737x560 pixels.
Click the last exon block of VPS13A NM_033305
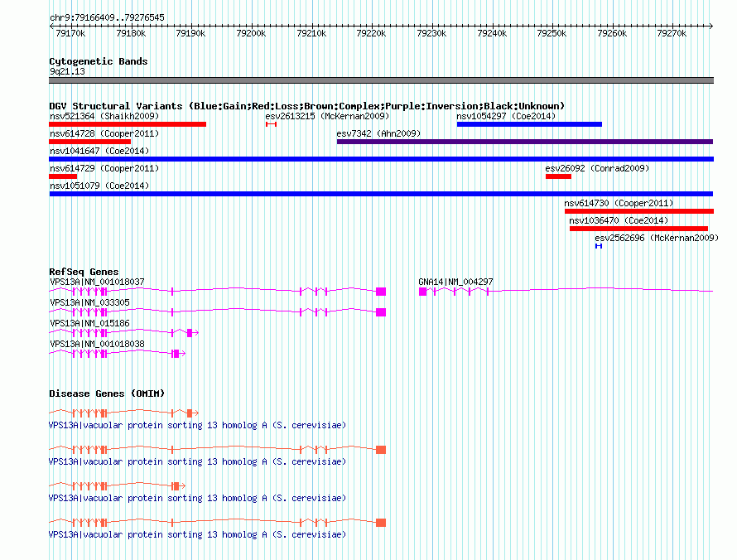381,312
